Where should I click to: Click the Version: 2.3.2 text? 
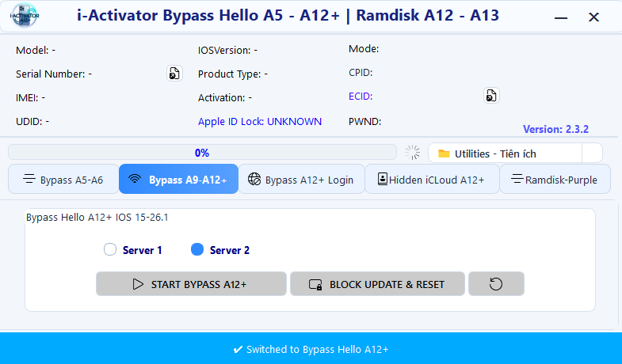point(555,129)
